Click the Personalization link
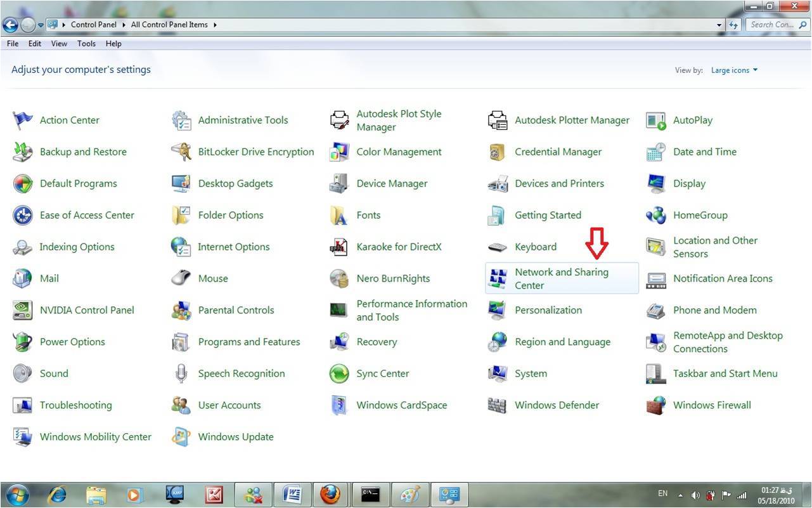This screenshot has width=812, height=508. click(x=548, y=310)
